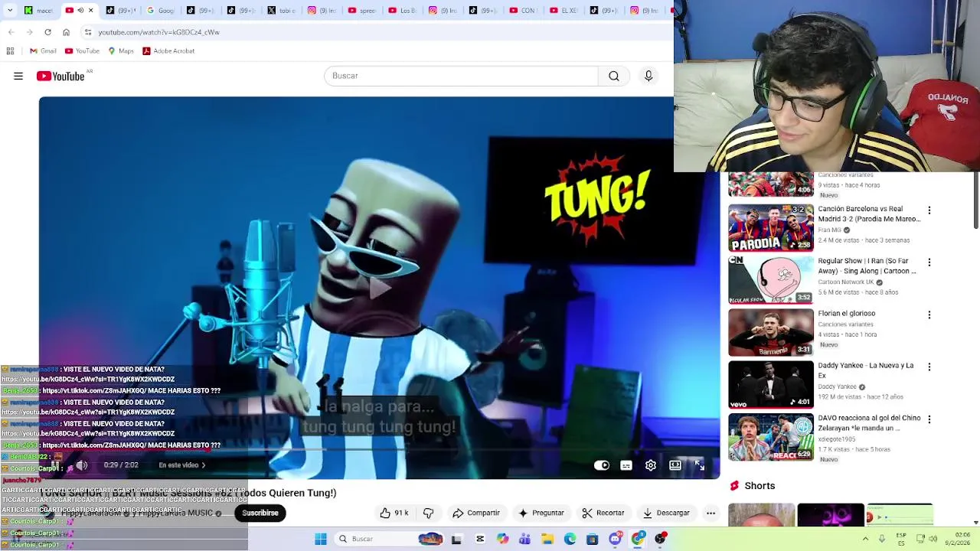Close the current YouTube tab
The width and height of the screenshot is (980, 551).
90,10
